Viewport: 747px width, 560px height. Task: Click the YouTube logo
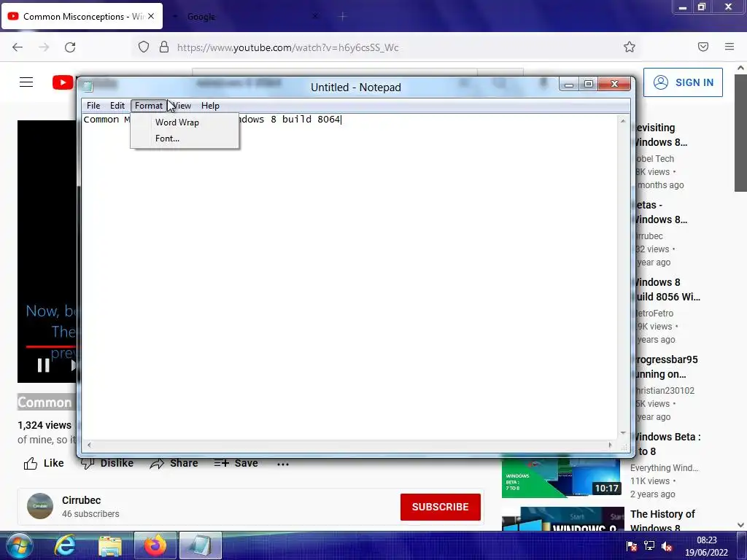pos(64,82)
